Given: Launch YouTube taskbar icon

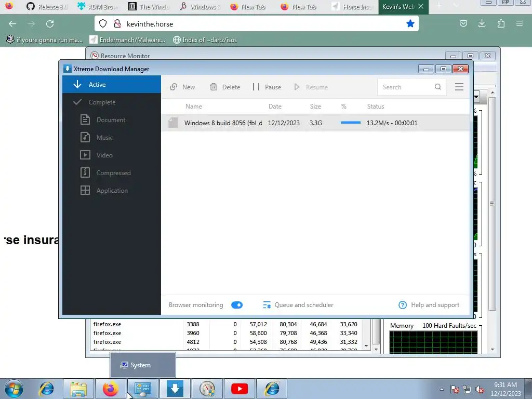Looking at the screenshot, I should pyautogui.click(x=240, y=389).
